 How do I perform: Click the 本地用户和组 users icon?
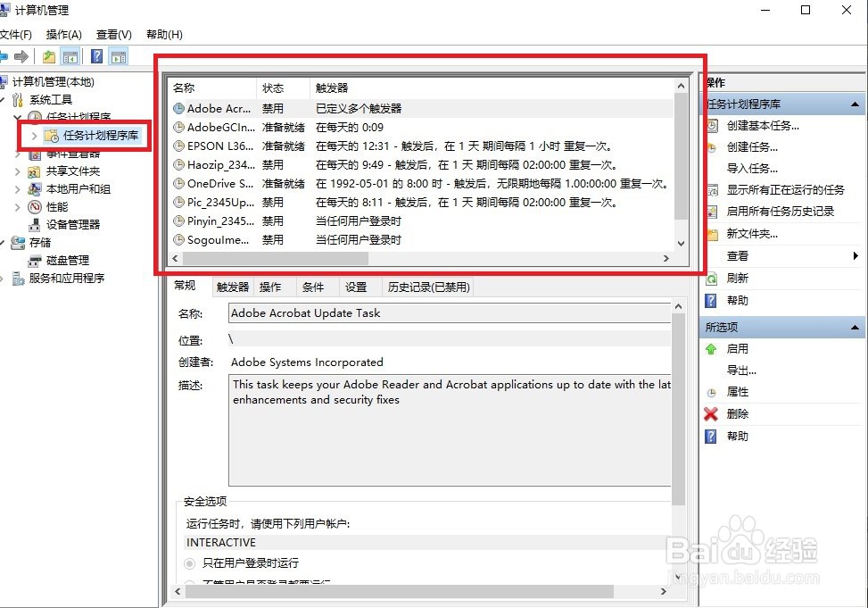pyautogui.click(x=34, y=189)
